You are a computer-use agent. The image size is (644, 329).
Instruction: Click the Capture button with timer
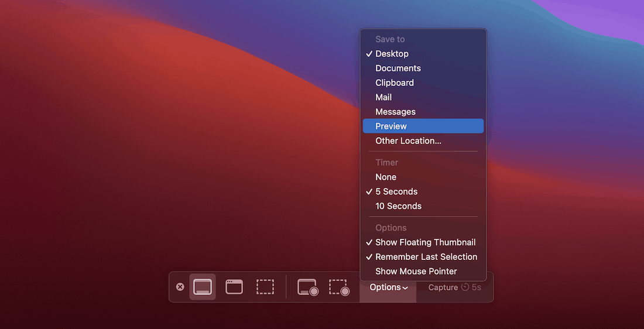pyautogui.click(x=454, y=287)
